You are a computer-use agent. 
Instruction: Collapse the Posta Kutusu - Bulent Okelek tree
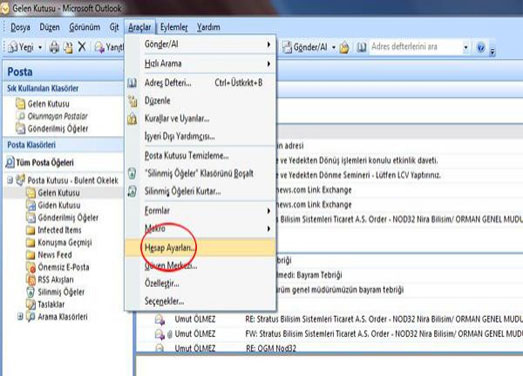point(10,180)
